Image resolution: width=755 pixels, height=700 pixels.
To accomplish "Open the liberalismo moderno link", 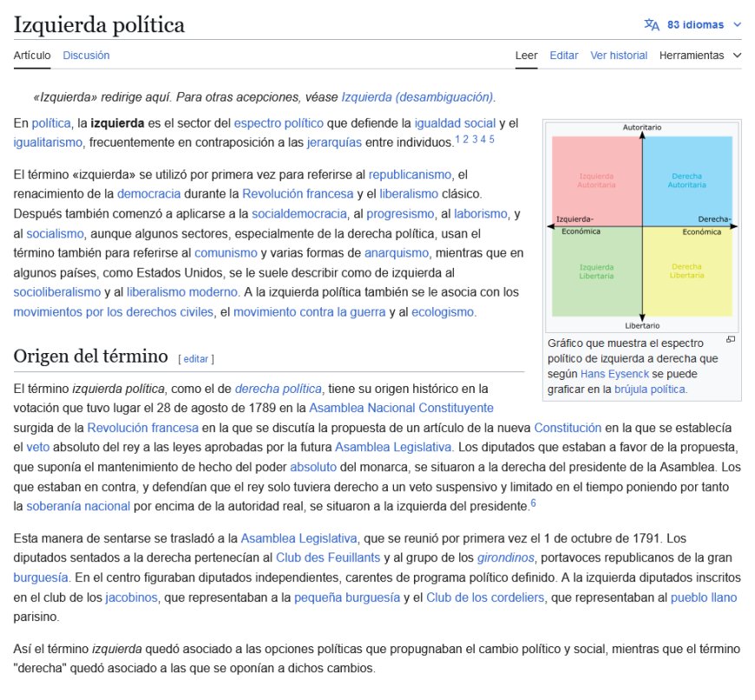I will [x=182, y=291].
